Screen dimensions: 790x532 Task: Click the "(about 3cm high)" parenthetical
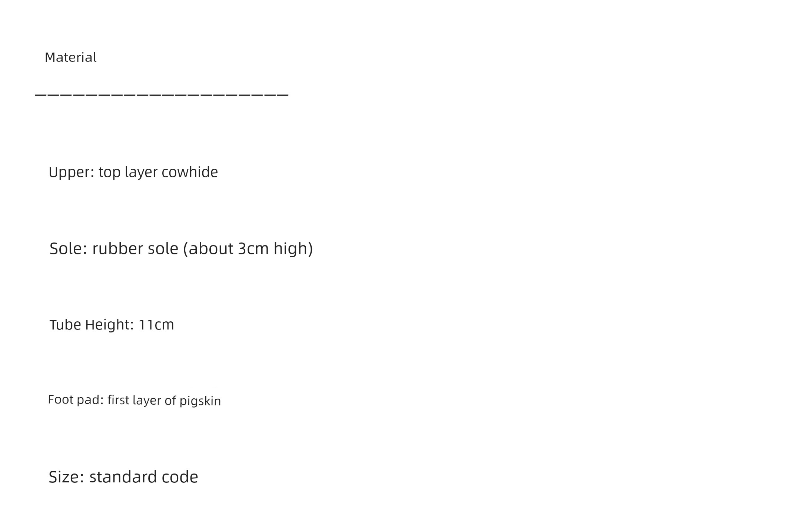[248, 249]
